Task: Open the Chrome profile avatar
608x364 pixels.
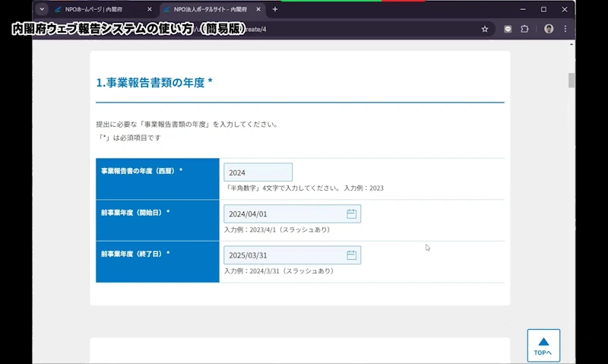Action: 549,29
